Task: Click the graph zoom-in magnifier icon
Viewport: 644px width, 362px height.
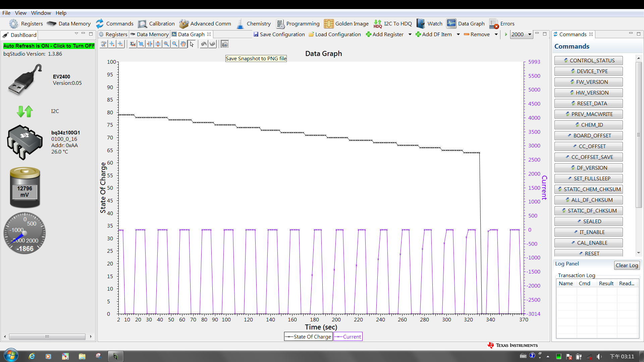Action: (x=166, y=44)
